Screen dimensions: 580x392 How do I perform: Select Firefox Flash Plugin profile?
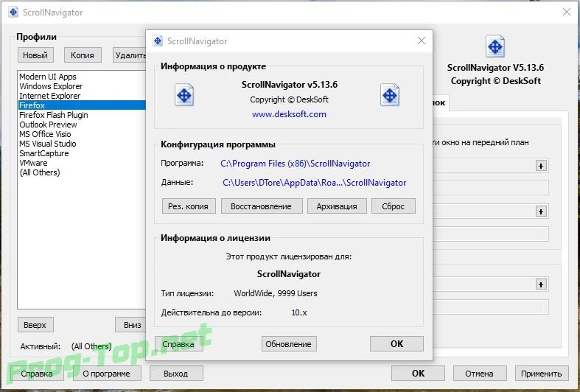tap(82, 115)
